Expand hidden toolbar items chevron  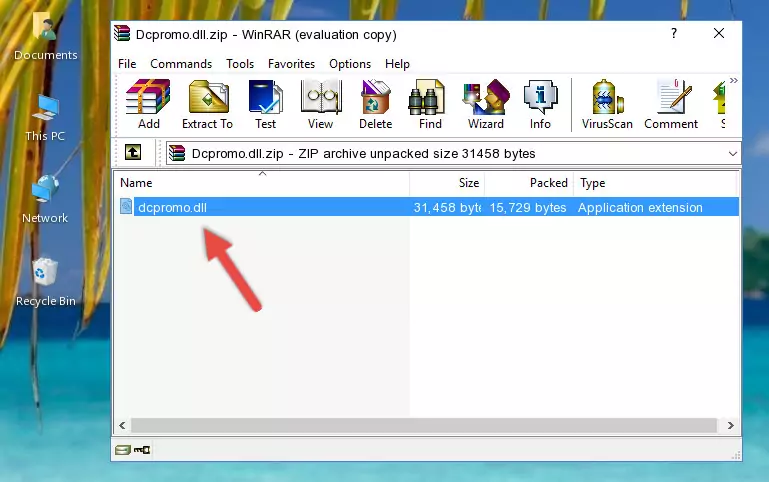click(733, 80)
